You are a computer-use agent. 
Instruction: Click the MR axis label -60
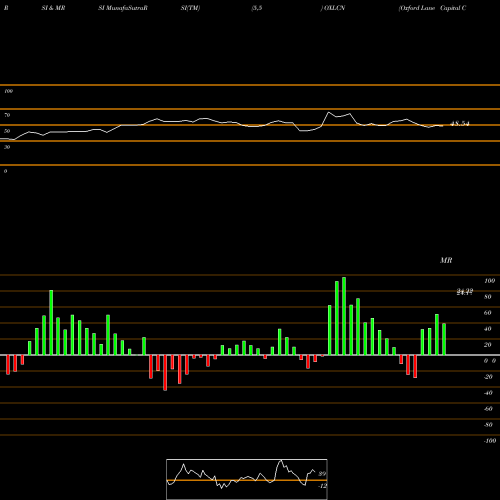pyautogui.click(x=488, y=409)
